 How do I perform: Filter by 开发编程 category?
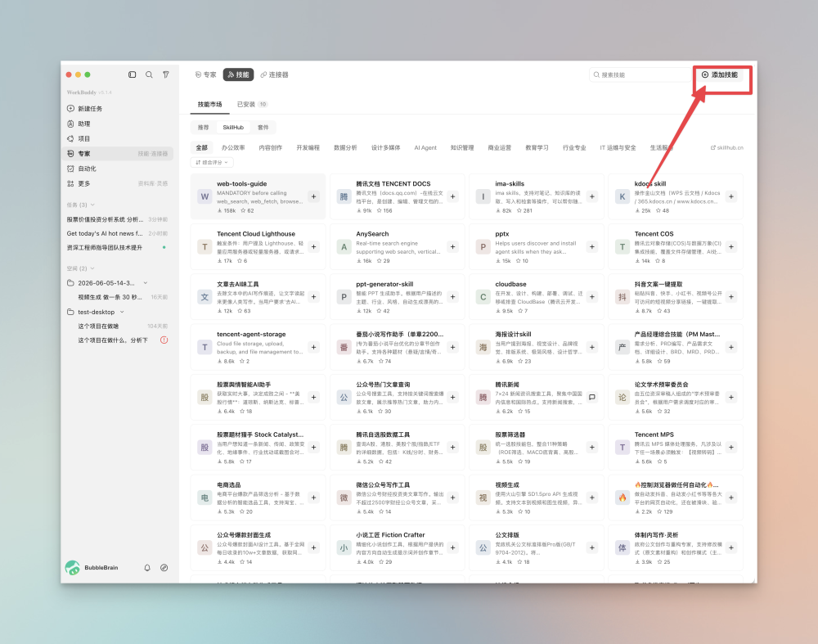(x=308, y=147)
